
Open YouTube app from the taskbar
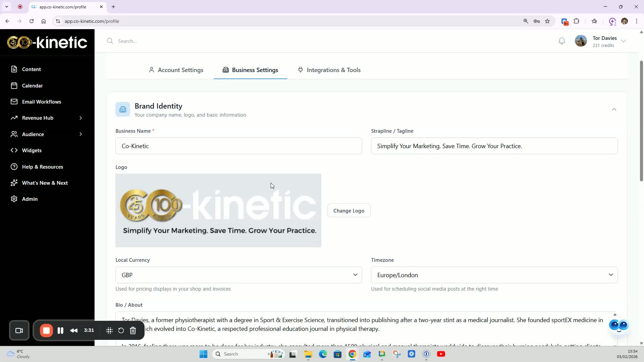441,354
